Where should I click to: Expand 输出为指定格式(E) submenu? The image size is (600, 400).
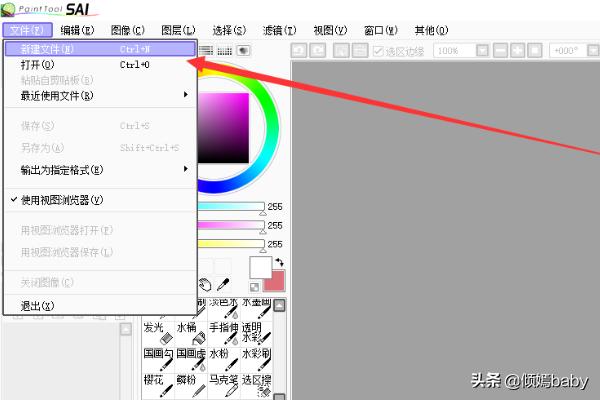[x=100, y=170]
